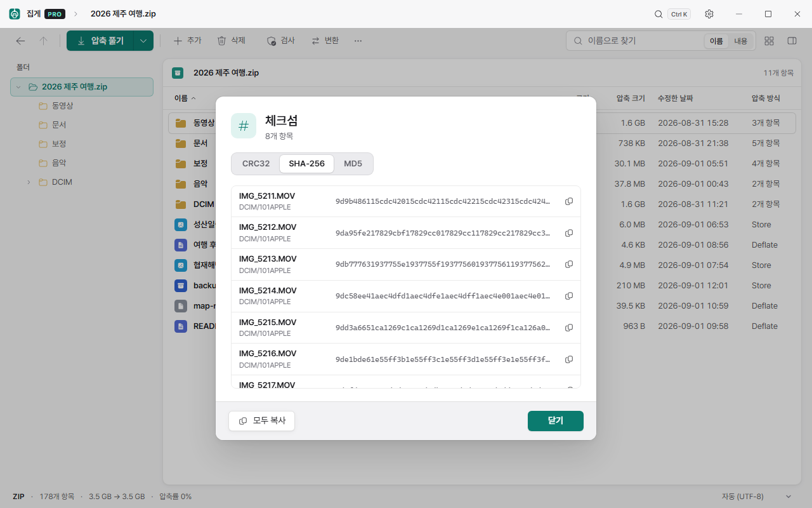
Task: Go up one folder level
Action: pyautogui.click(x=43, y=41)
